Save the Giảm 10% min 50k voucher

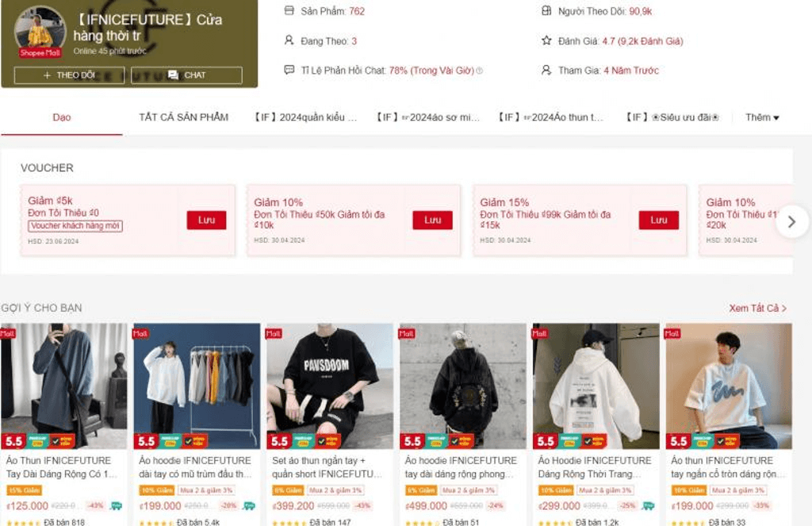pos(432,220)
